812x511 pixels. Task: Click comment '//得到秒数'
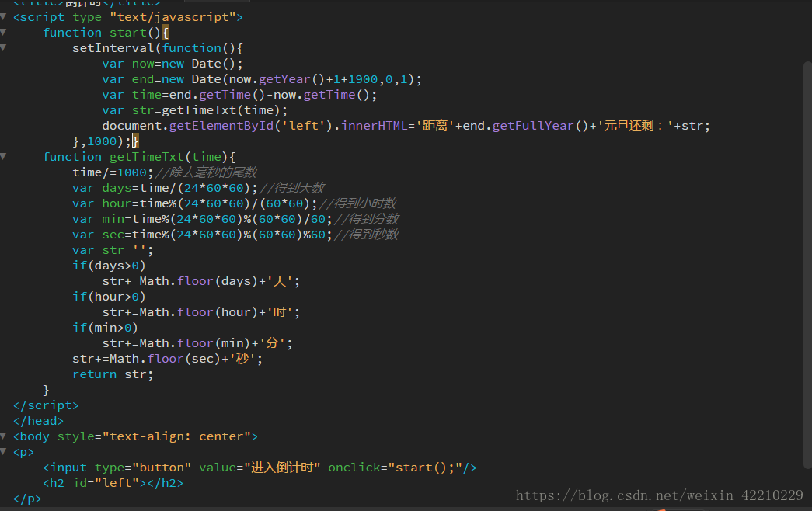pyautogui.click(x=367, y=235)
